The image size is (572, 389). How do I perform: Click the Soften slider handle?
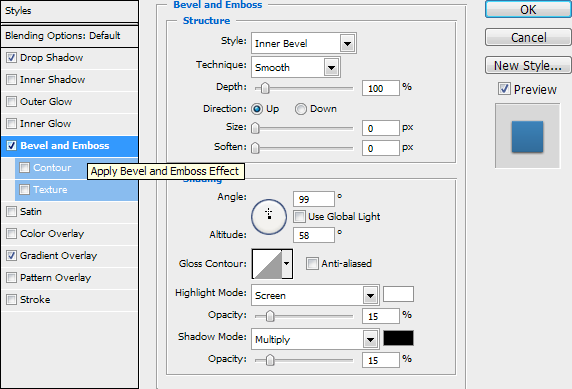click(x=255, y=148)
